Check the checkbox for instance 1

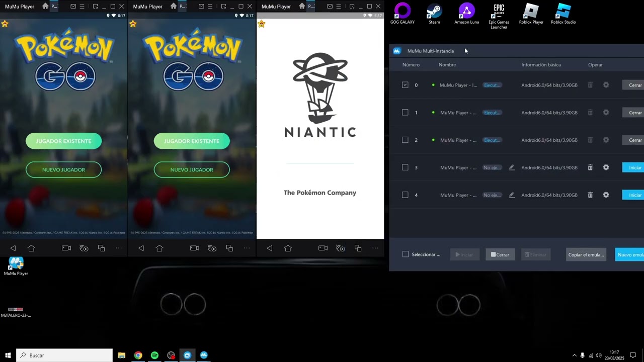click(x=405, y=113)
